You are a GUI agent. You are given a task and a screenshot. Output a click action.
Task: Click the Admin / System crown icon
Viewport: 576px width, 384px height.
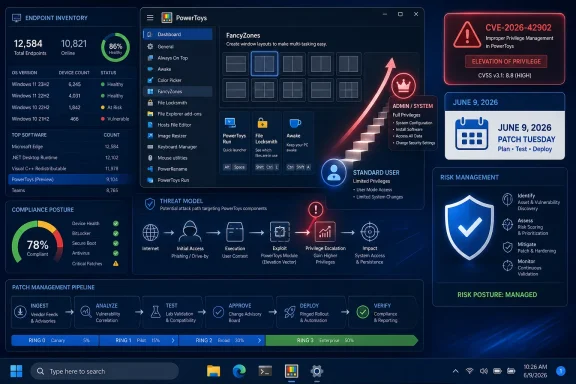403,86
